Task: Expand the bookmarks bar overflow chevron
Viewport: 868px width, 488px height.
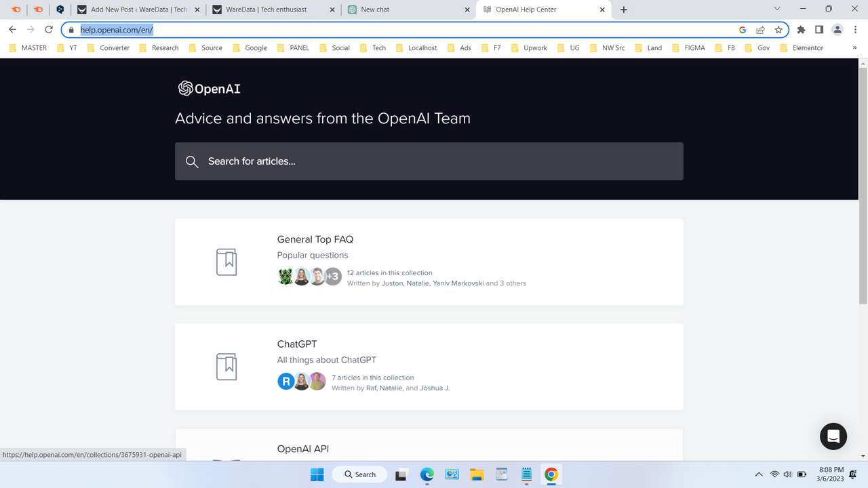Action: (853, 47)
